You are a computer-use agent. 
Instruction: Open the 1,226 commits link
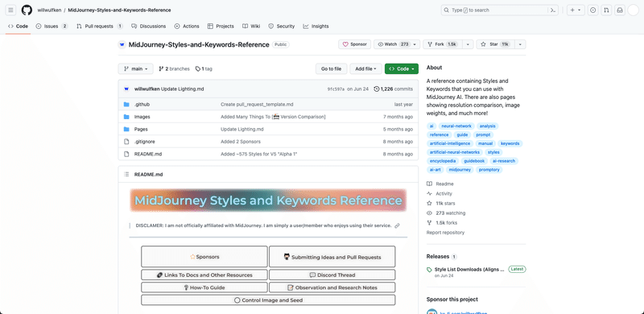[x=394, y=89]
